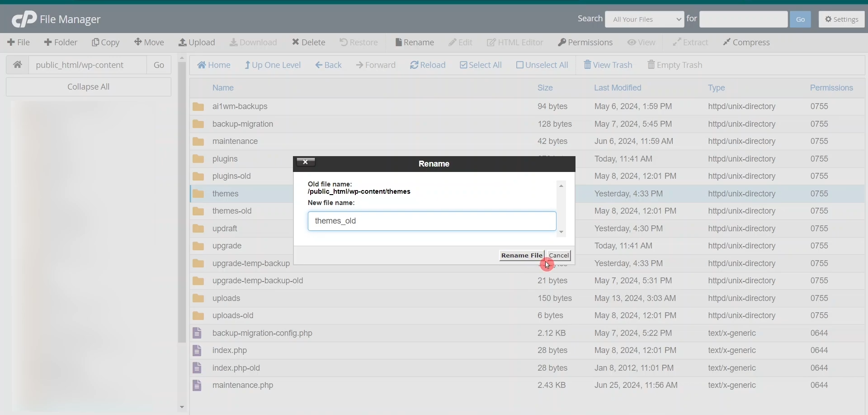This screenshot has width=868, height=415.
Task: Click the Delete toolbar button
Action: [x=308, y=43]
